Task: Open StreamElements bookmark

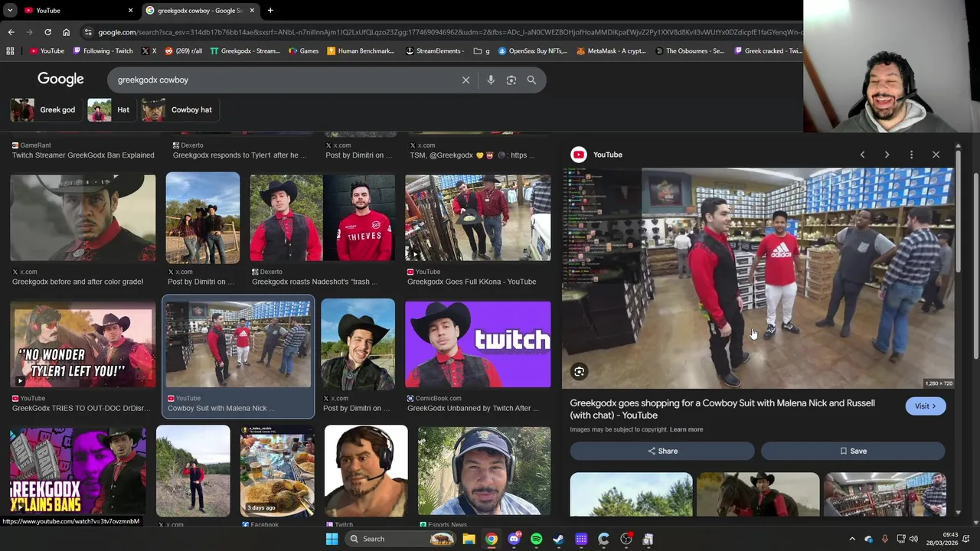Action: coord(435,51)
